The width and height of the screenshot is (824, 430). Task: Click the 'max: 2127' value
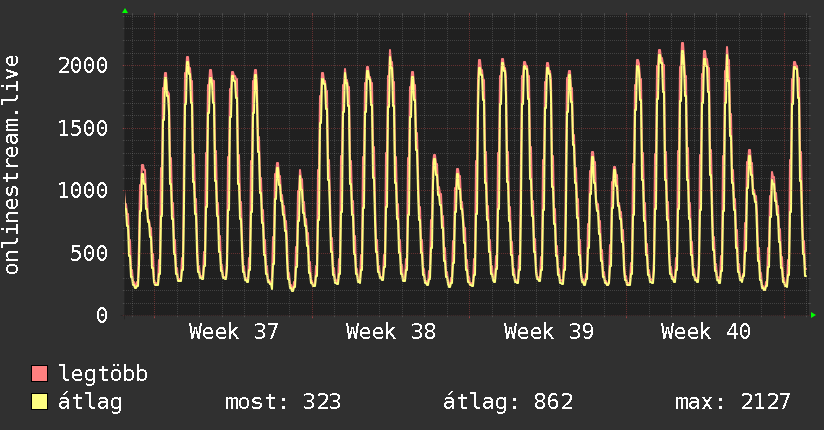[733, 402]
